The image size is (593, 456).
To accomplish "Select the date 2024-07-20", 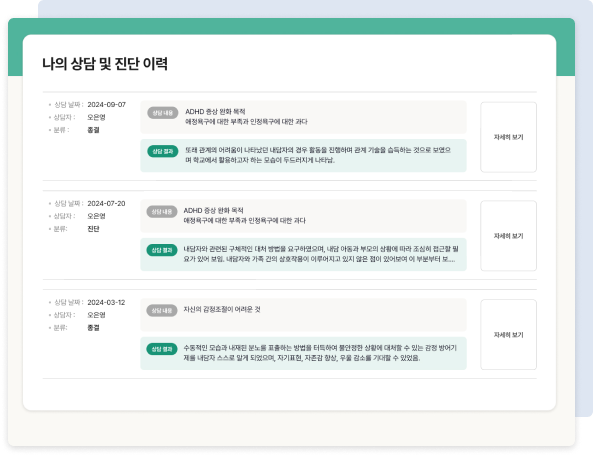I will click(106, 203).
